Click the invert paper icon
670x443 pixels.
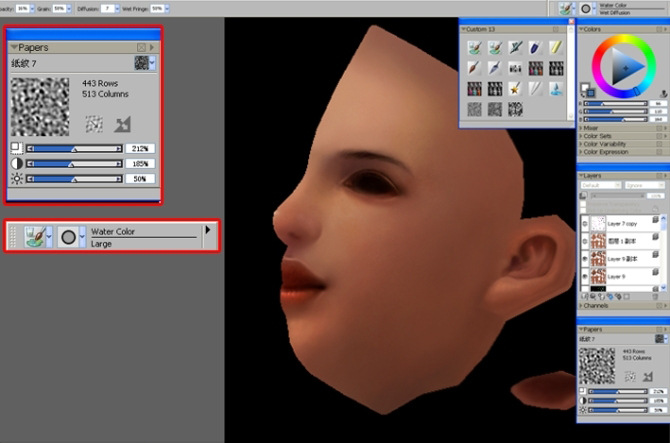pyautogui.click(x=122, y=124)
